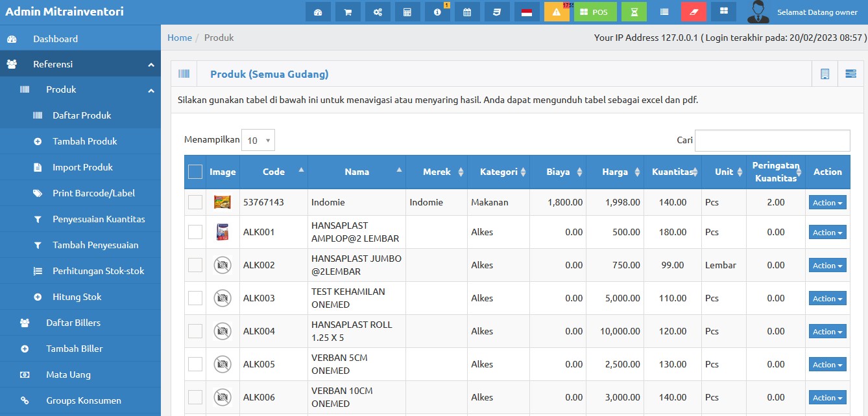Click the shopping cart icon in the toolbar
This screenshot has height=416, width=868.
[x=348, y=11]
